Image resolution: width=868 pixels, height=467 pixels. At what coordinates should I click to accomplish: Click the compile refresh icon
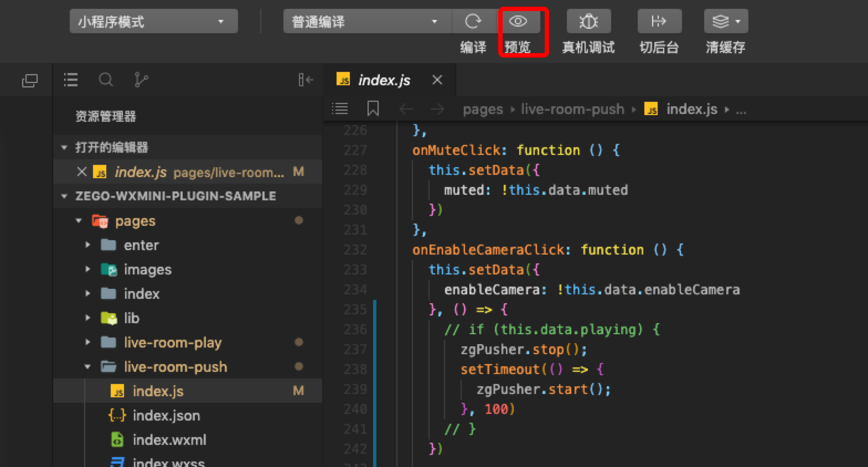tap(473, 22)
